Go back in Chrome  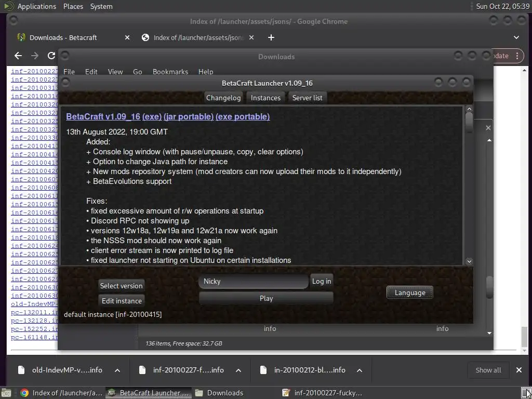tap(18, 56)
